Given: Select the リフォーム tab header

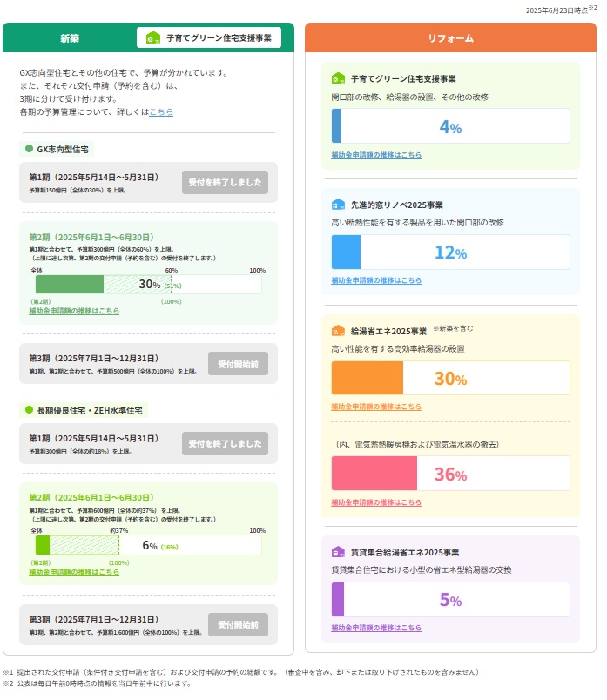Looking at the screenshot, I should tap(450, 38).
